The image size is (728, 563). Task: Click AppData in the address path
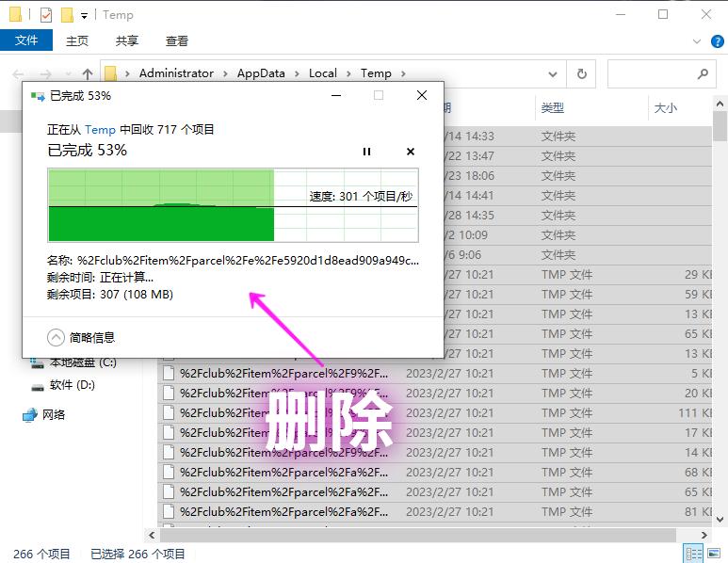261,73
